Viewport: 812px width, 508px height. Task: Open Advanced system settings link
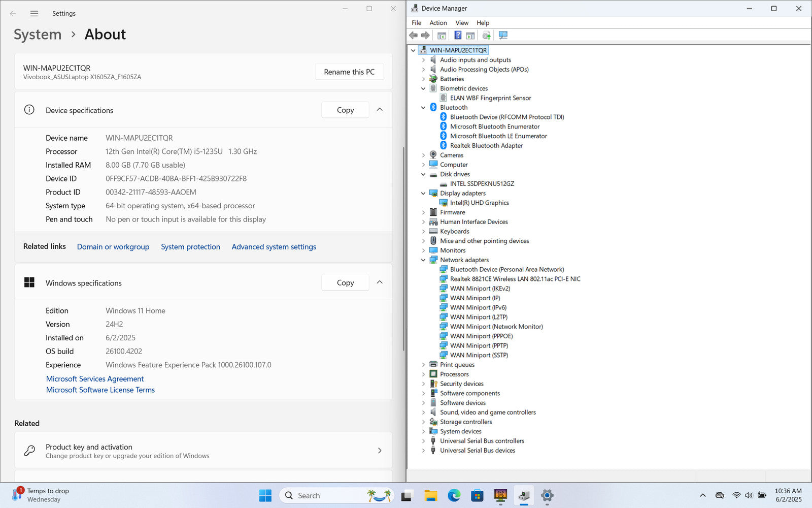tap(274, 247)
